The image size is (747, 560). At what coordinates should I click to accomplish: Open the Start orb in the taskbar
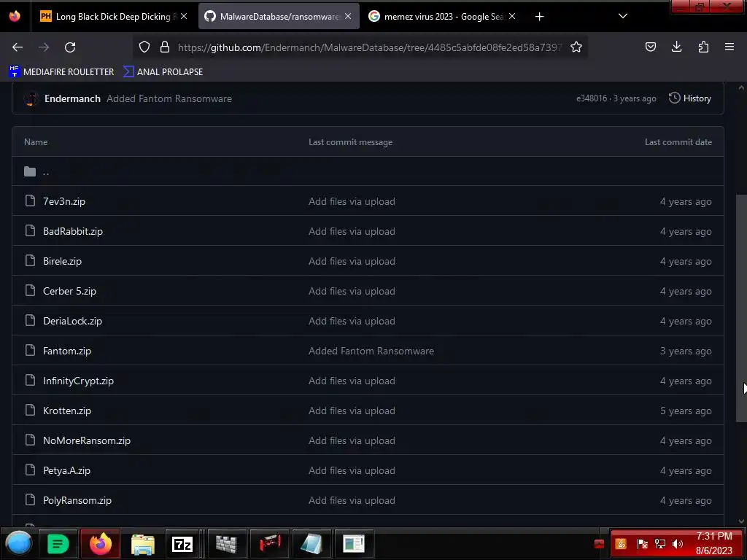tap(18, 543)
